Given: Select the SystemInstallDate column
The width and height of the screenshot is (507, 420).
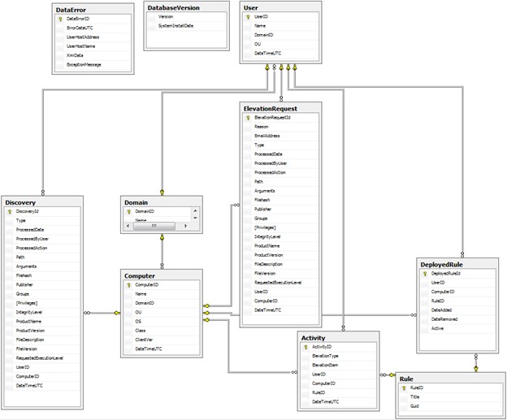Looking at the screenshot, I should pyautogui.click(x=187, y=26).
